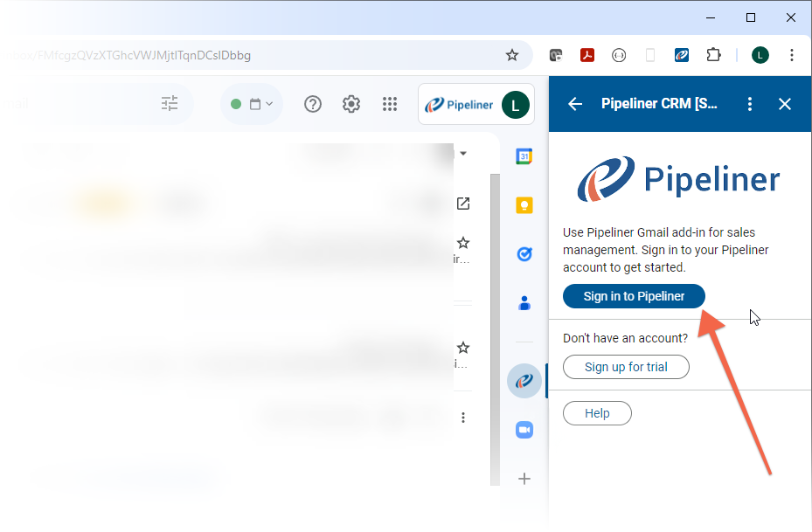Screen dimensions: 812x532
Task: Close the Pipeliner CRM side panel
Action: (x=785, y=104)
